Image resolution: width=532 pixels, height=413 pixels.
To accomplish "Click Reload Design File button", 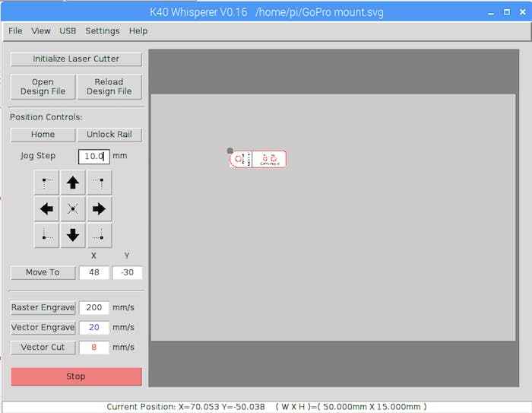I will pos(109,87).
